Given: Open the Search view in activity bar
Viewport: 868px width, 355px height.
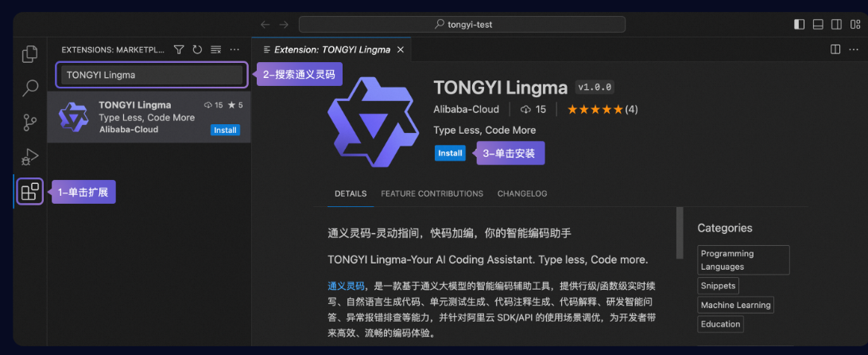Looking at the screenshot, I should 30,88.
